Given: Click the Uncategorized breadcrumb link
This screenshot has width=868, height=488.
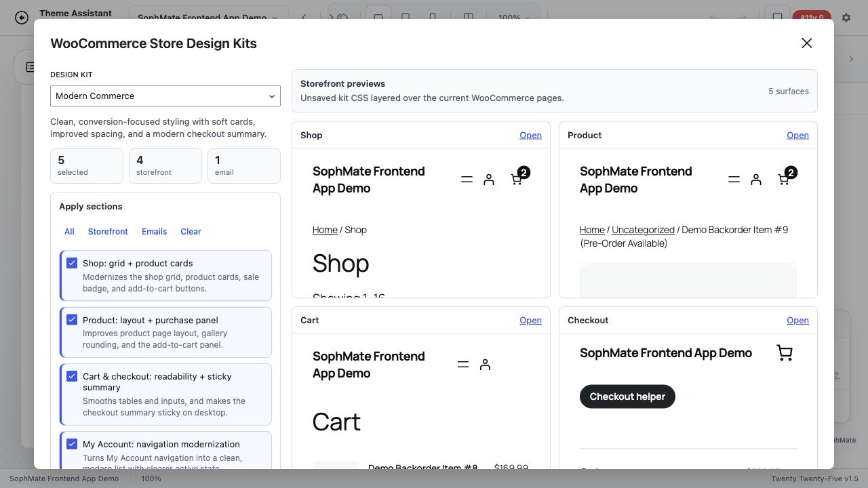Looking at the screenshot, I should (643, 230).
